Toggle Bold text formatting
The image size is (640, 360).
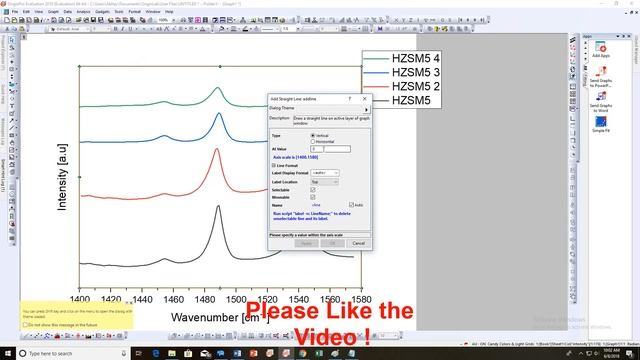tap(116, 29)
